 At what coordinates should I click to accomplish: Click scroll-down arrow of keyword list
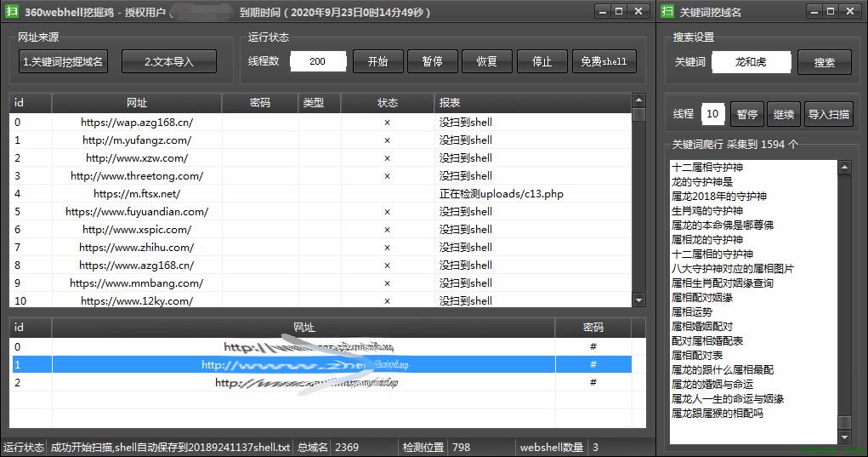click(x=844, y=437)
